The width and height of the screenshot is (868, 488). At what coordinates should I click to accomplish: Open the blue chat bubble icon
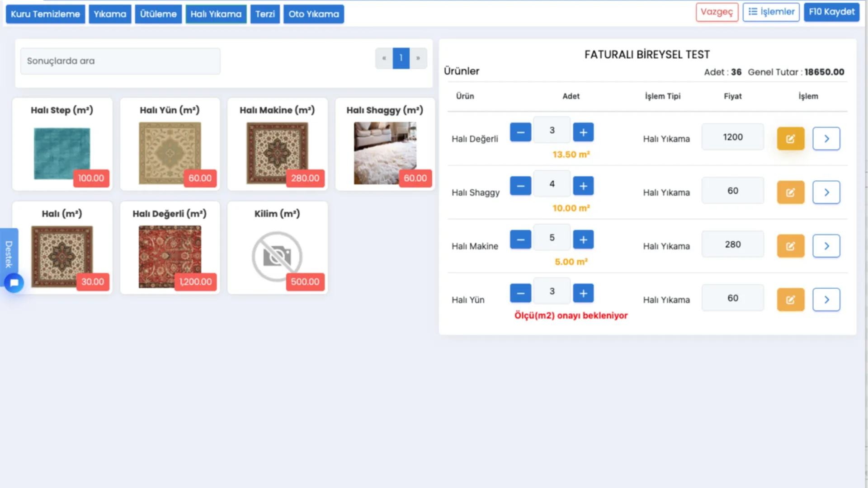(14, 283)
